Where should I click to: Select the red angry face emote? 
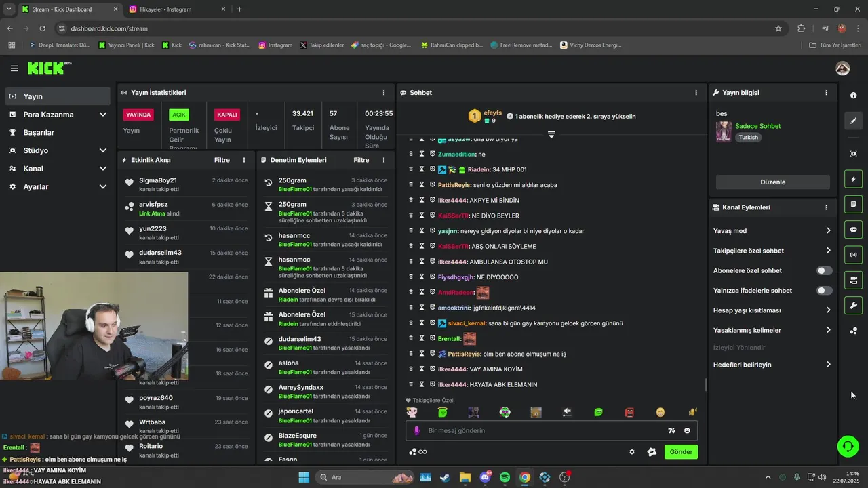click(629, 412)
